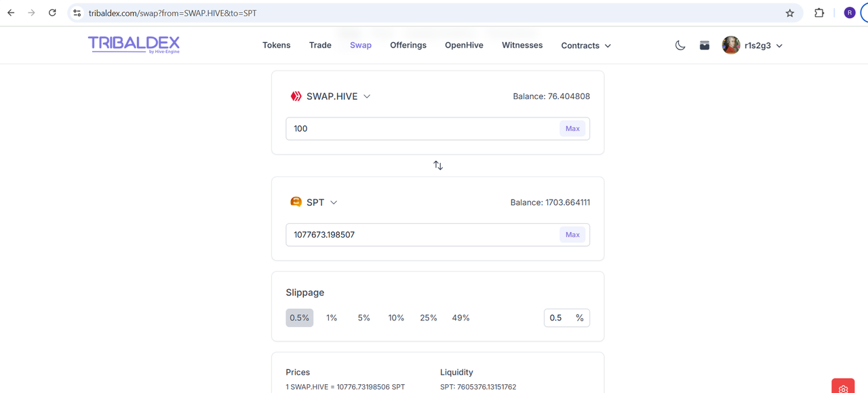Select 5% slippage option
The image size is (868, 393).
pos(364,318)
